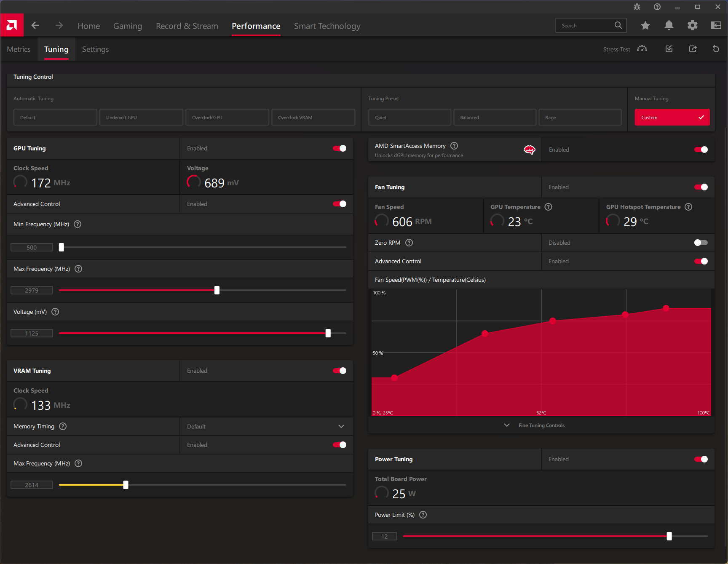Screen dimensions: 728x564
Task: Select Rage tuning preset
Action: (580, 117)
